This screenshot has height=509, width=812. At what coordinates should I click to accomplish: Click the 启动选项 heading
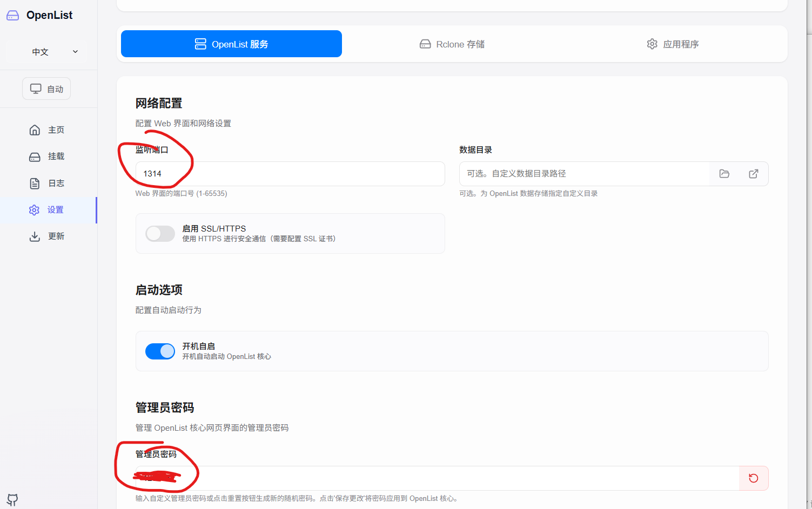159,290
